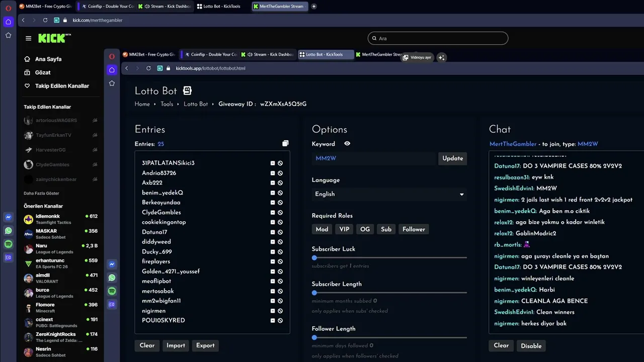Go back in the kicktools.app window
Image resolution: width=644 pixels, height=362 pixels.
point(127,68)
